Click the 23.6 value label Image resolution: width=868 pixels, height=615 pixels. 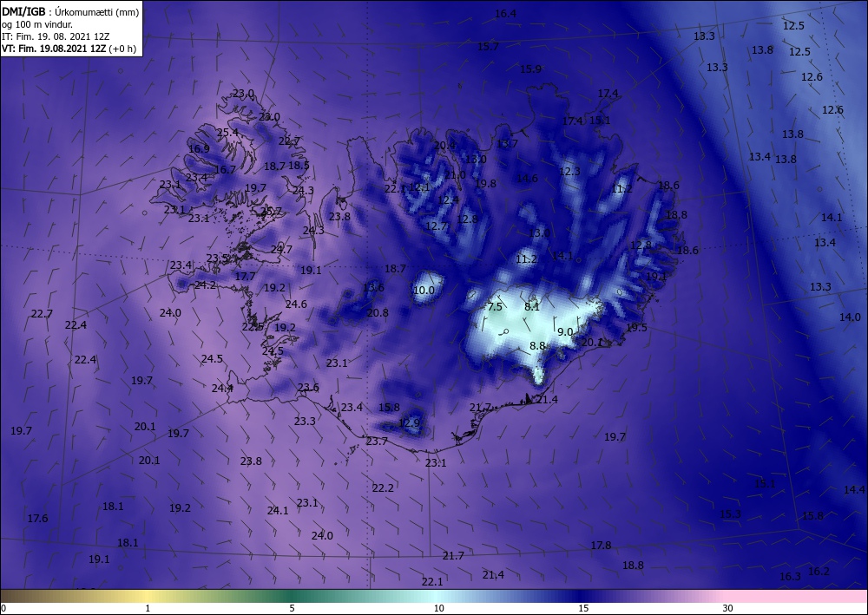[308, 388]
